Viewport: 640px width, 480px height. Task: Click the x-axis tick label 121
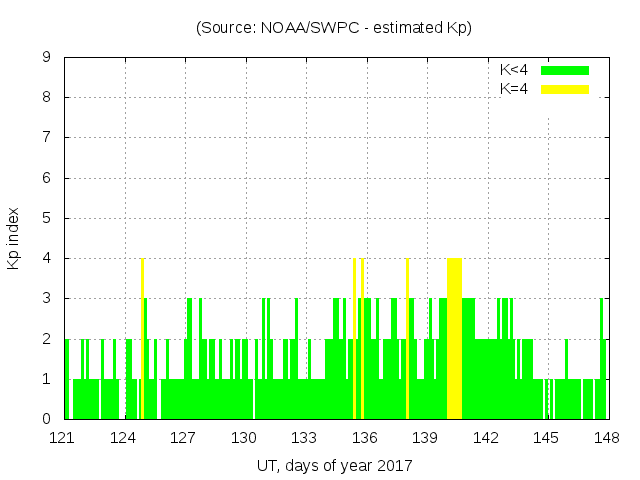tap(63, 438)
